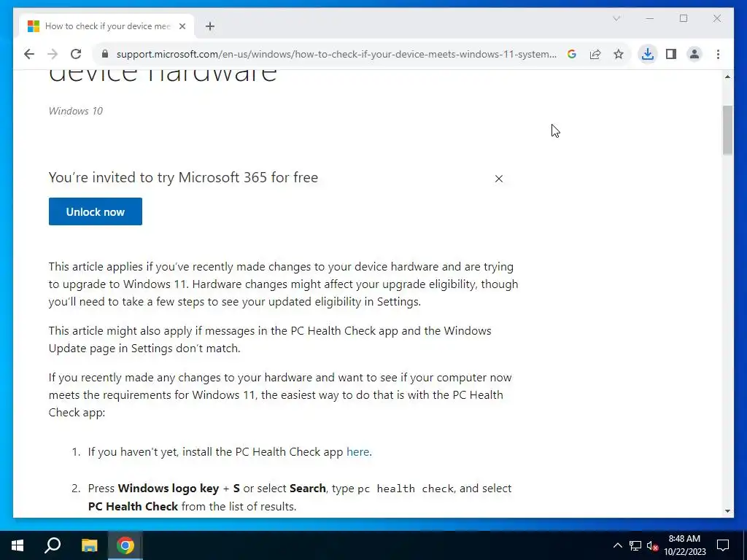Screen dimensions: 747x560
Task: Toggle the Chrome side panel
Action: pos(671,54)
